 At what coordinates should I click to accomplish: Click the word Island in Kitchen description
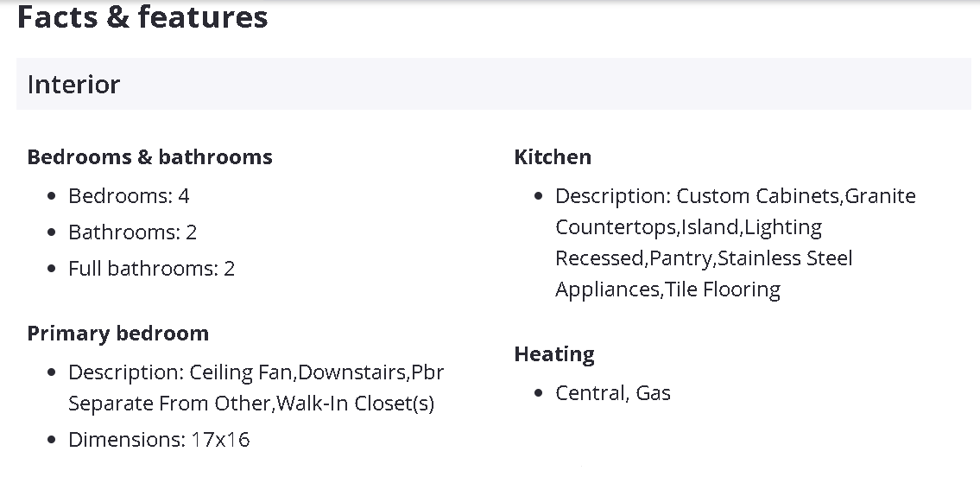pos(710,227)
